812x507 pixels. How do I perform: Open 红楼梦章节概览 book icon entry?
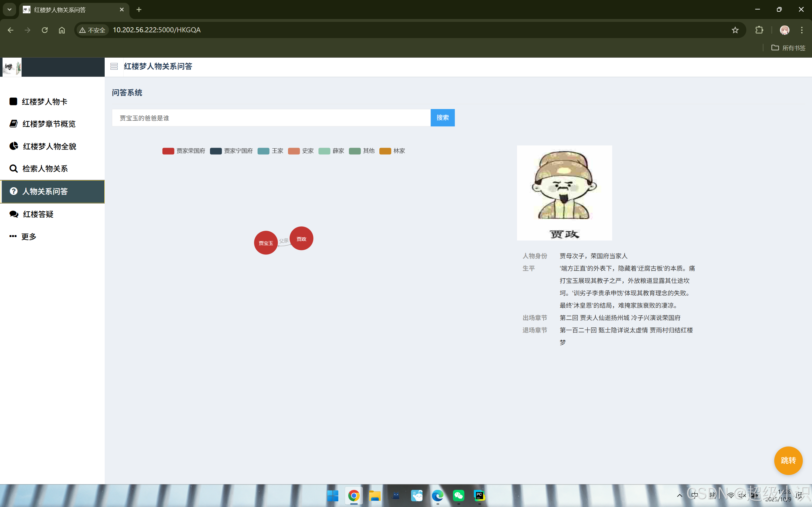(x=49, y=124)
